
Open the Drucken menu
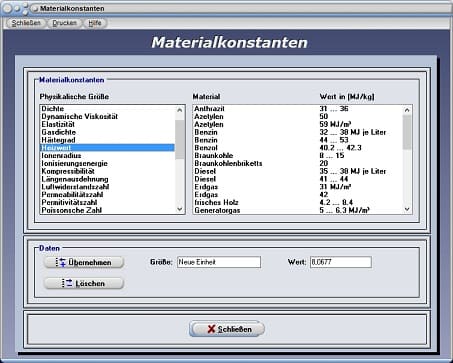point(65,23)
